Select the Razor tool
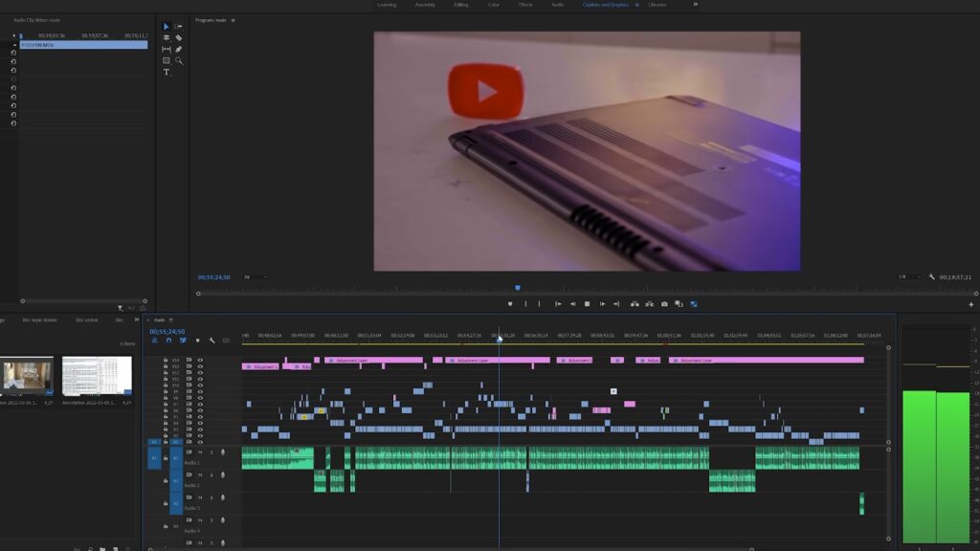The image size is (980, 551). pos(179,38)
